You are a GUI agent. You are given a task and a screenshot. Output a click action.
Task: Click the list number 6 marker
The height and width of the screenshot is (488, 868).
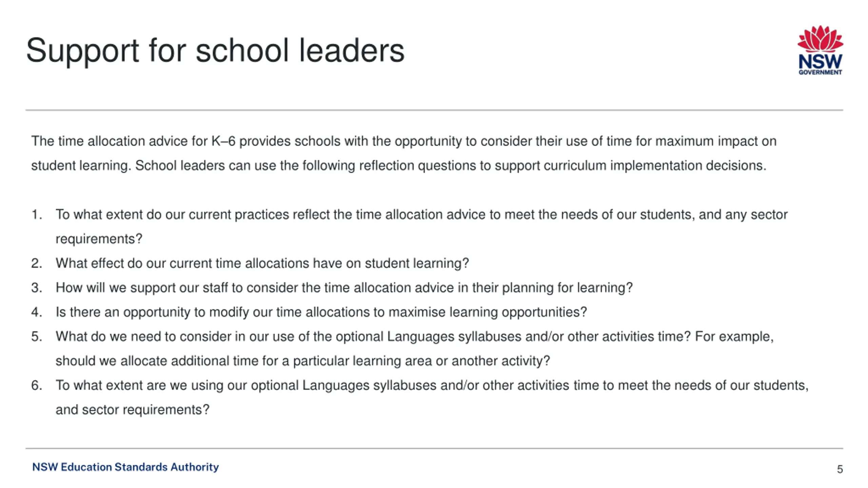pyautogui.click(x=37, y=385)
